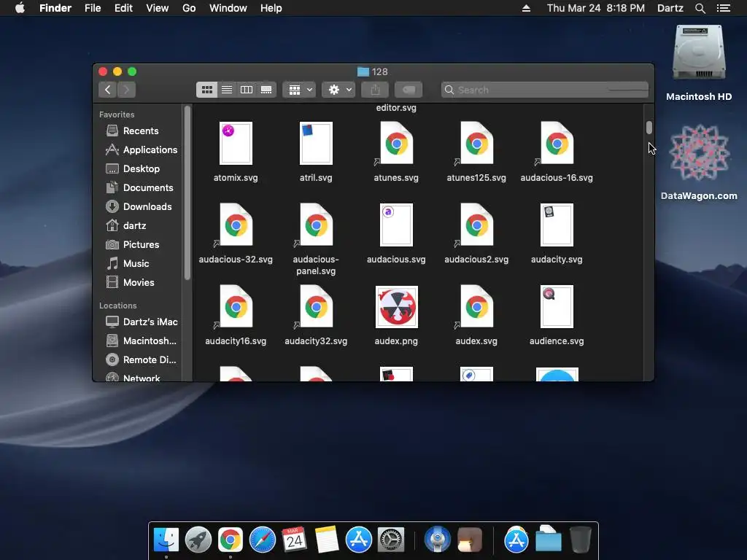Switch to column view in Finder toolbar
The height and width of the screenshot is (560, 747).
click(247, 90)
